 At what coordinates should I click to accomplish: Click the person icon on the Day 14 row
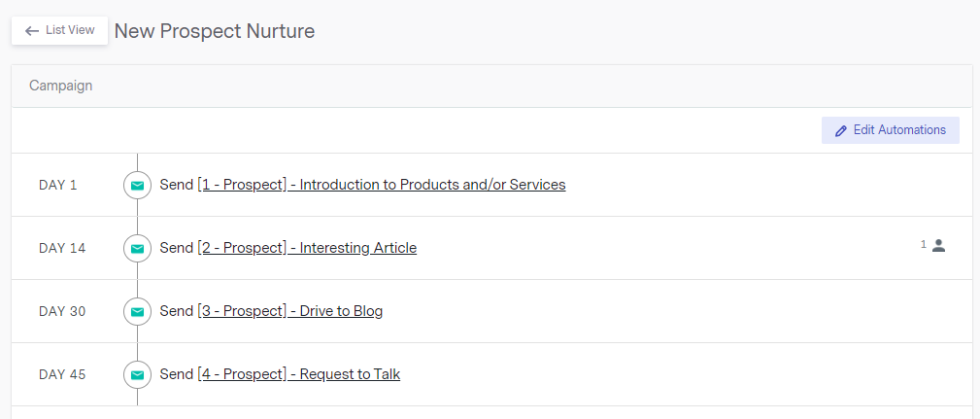coord(938,246)
